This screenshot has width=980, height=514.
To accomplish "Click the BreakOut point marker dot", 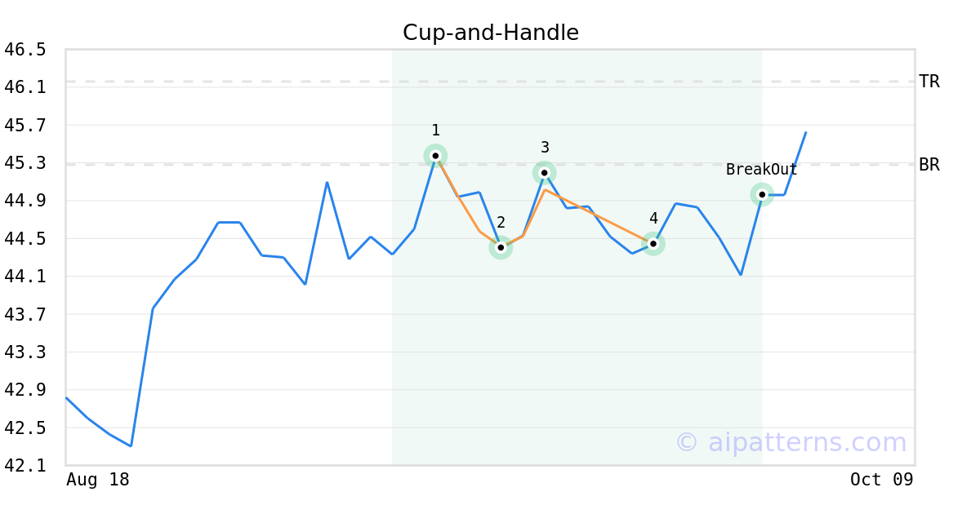I will [x=762, y=194].
